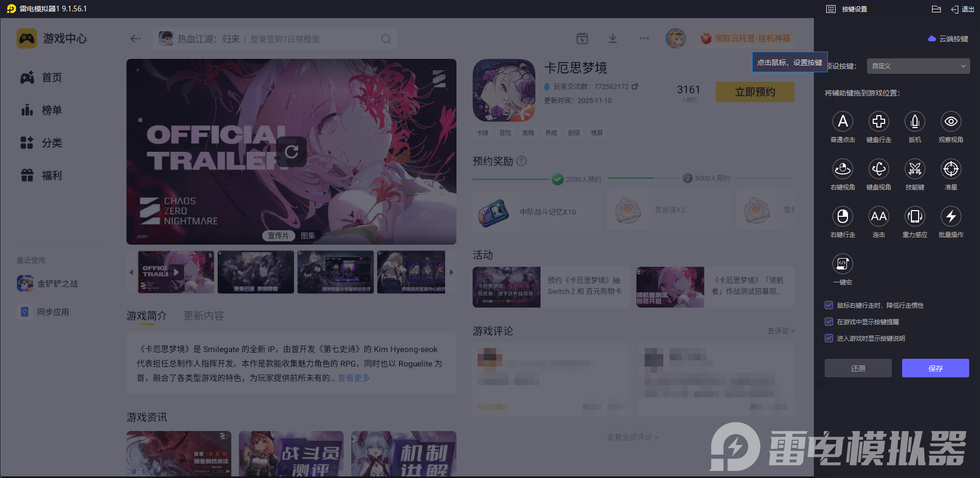This screenshot has height=478, width=980.
Task: Select the 普通点击 tap key icon
Action: click(843, 122)
